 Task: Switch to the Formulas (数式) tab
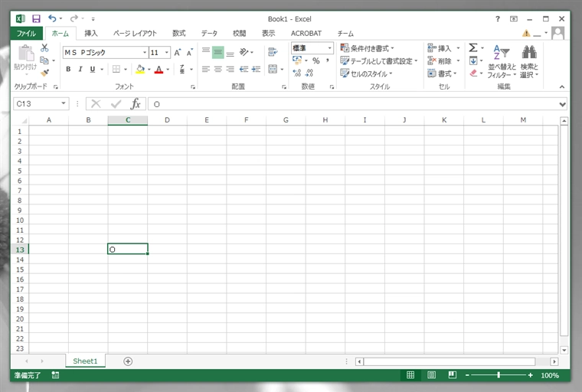click(179, 34)
